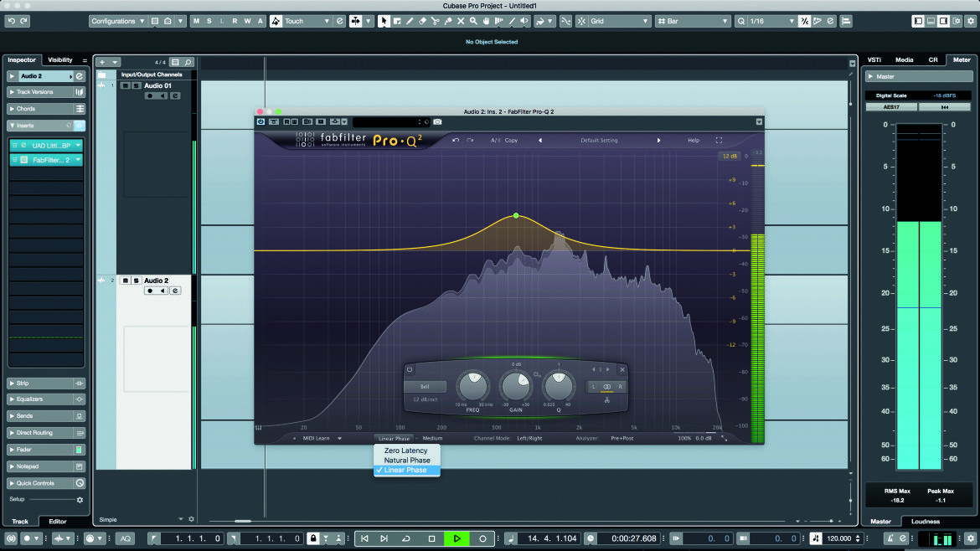
Task: Click the Copy button beside A/B
Action: pos(511,141)
